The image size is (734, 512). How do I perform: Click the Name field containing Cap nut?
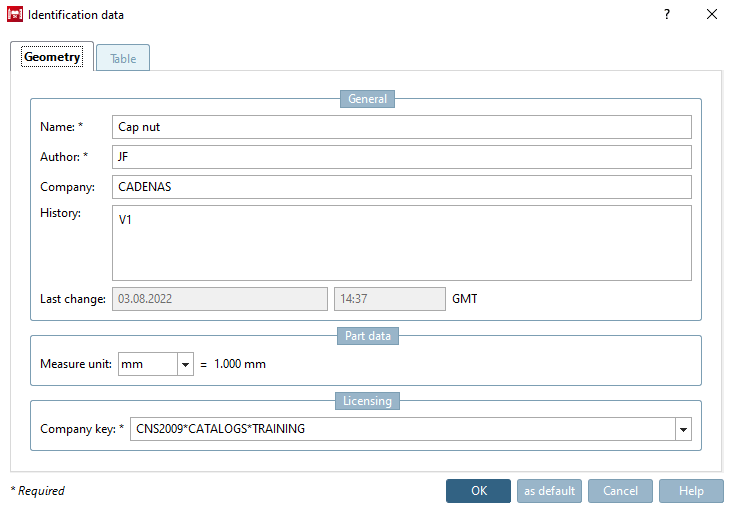[402, 127]
